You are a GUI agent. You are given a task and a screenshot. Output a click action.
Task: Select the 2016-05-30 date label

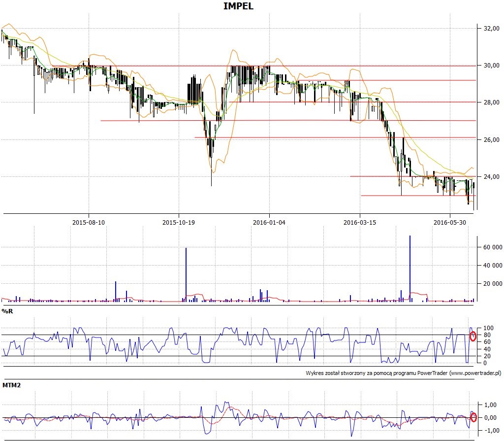pos(450,222)
